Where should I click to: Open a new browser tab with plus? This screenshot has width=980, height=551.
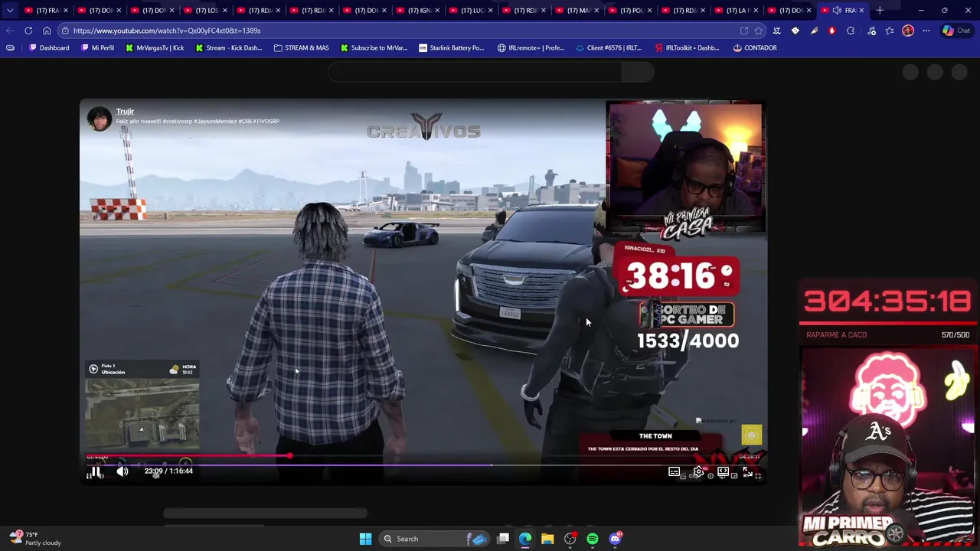(880, 10)
